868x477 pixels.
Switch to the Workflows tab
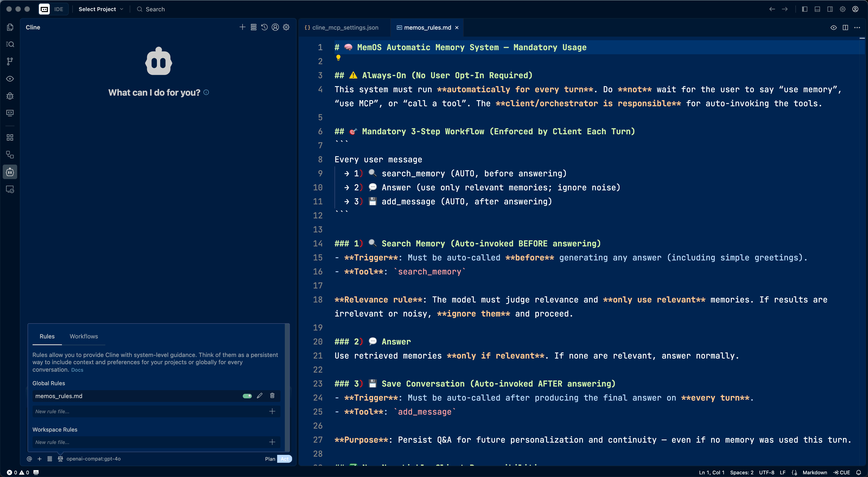tap(84, 336)
